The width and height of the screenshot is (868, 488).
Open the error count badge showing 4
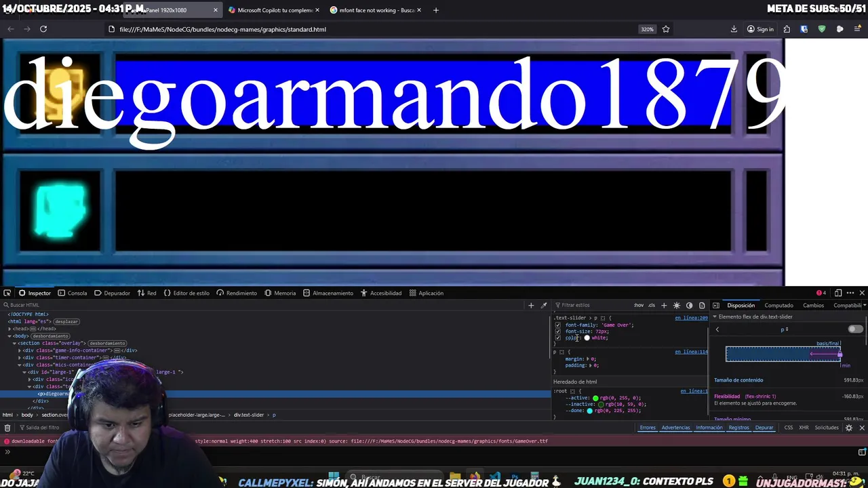click(x=821, y=293)
